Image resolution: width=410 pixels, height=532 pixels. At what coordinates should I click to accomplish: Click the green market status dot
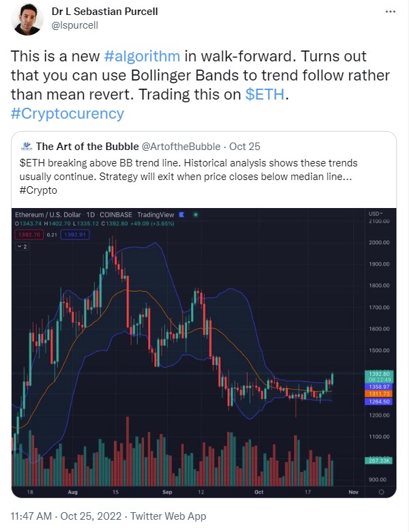pyautogui.click(x=196, y=215)
